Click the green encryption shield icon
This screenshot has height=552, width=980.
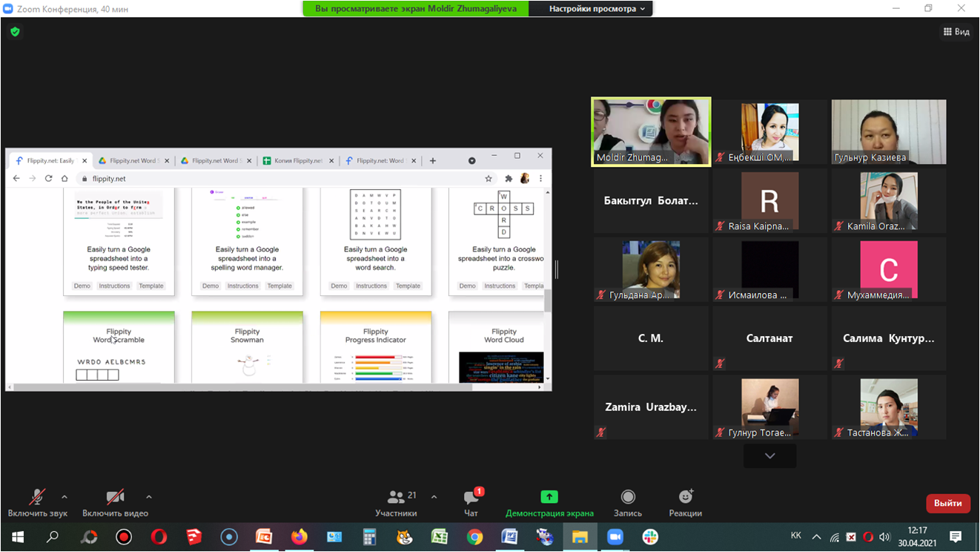[15, 32]
